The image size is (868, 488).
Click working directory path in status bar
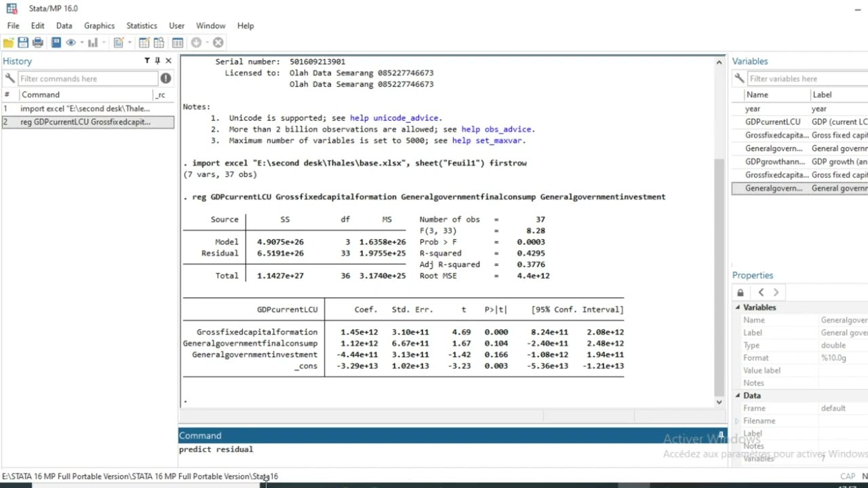(140, 476)
